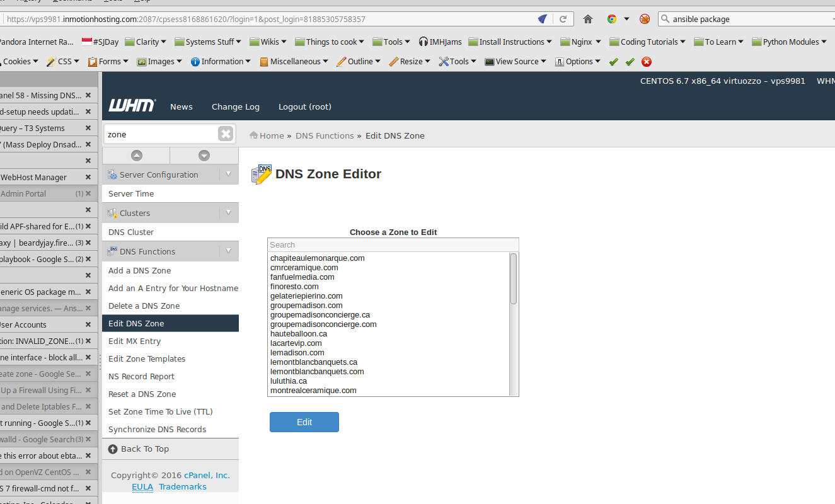Open the cPanel, Inc. link
Image resolution: width=835 pixels, height=504 pixels.
click(x=207, y=475)
